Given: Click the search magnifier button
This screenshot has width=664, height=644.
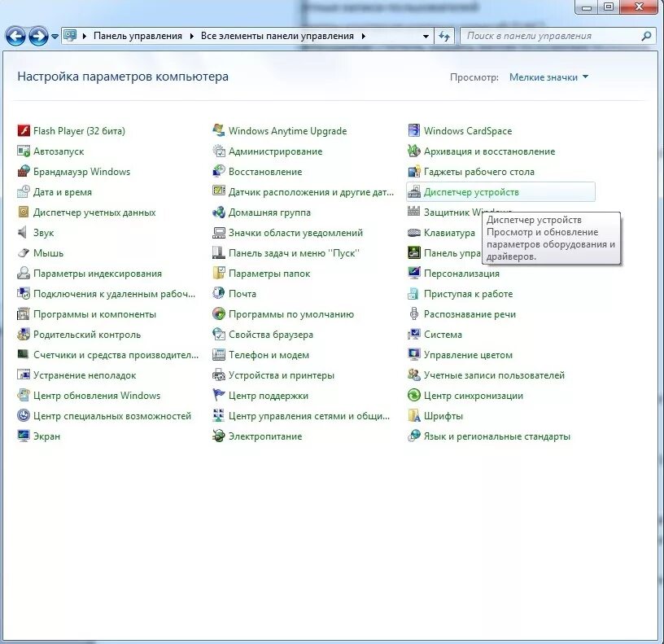Looking at the screenshot, I should tap(646, 37).
